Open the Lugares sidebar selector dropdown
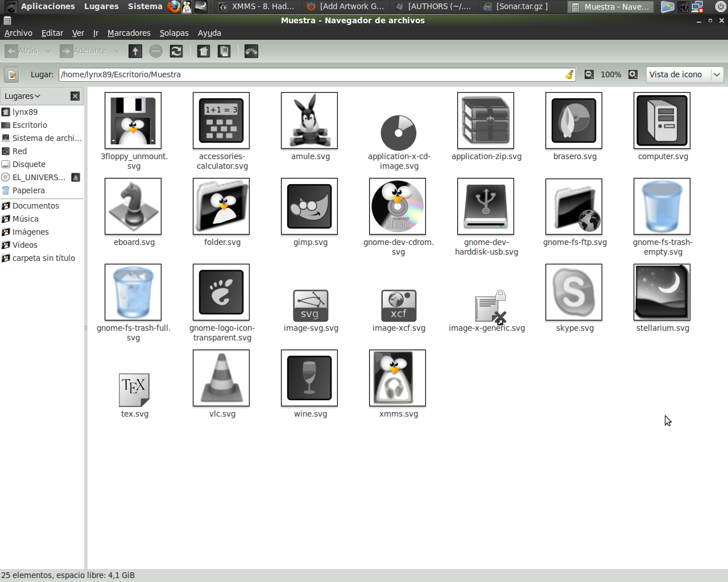The height and width of the screenshot is (582, 728). [x=23, y=96]
